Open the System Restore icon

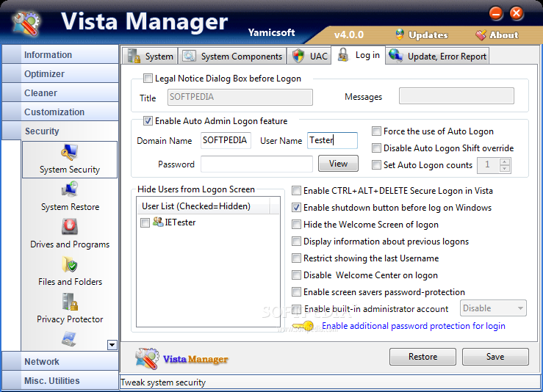[70, 189]
